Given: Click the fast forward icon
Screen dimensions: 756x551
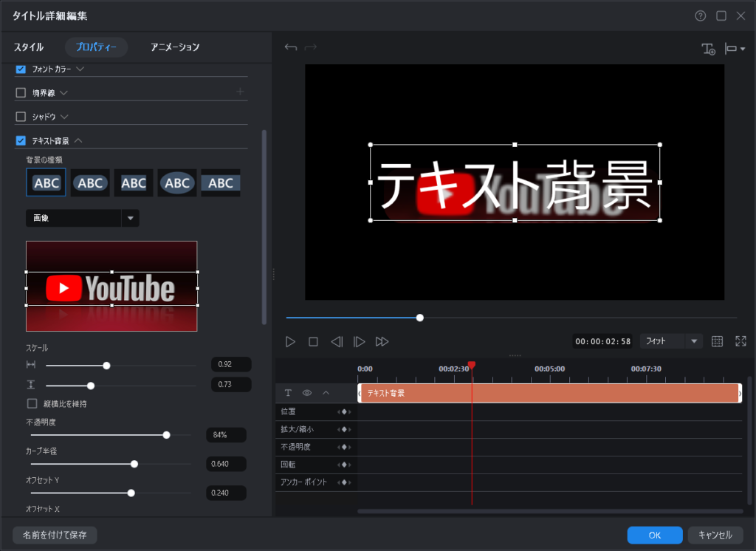Looking at the screenshot, I should click(382, 341).
